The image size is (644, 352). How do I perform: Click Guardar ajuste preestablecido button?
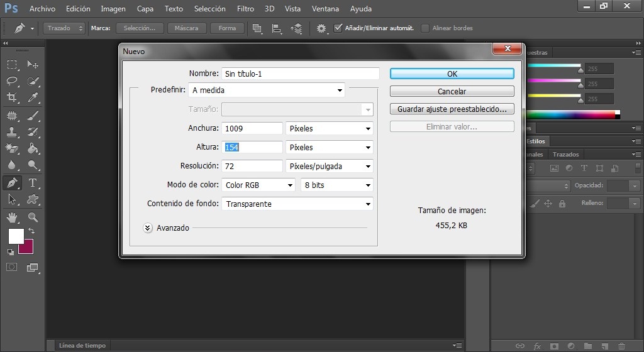click(452, 109)
